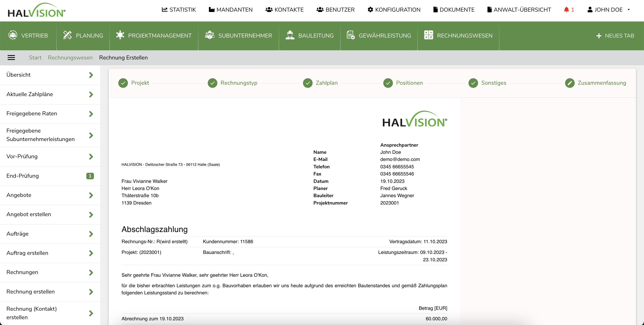Click the Benutzer users icon
The image size is (644, 325).
click(320, 10)
